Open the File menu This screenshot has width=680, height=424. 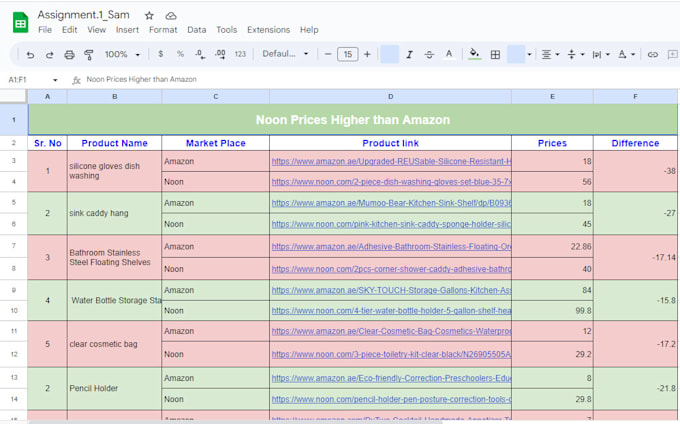[x=45, y=30]
